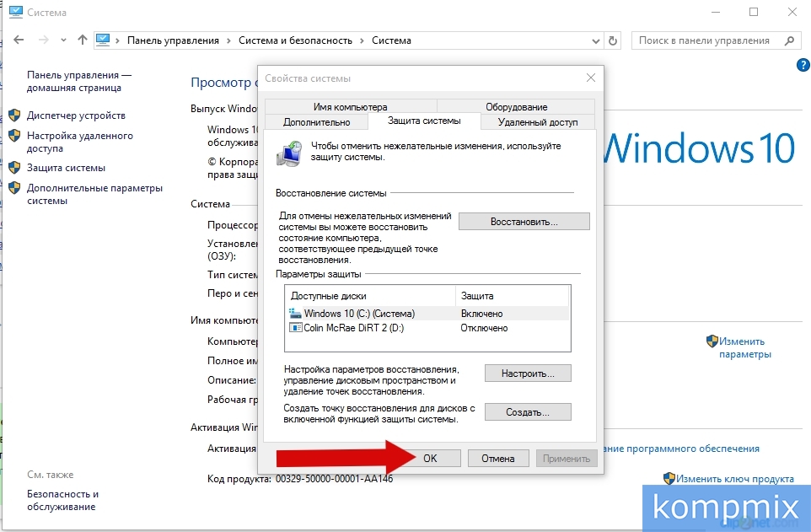
Task: Expand the address bar history dropdown
Action: point(595,40)
